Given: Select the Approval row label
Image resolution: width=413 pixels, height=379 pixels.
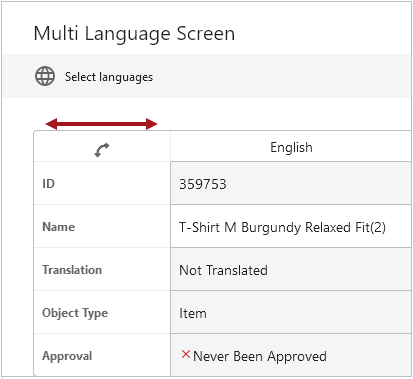Looking at the screenshot, I should click(x=67, y=356).
